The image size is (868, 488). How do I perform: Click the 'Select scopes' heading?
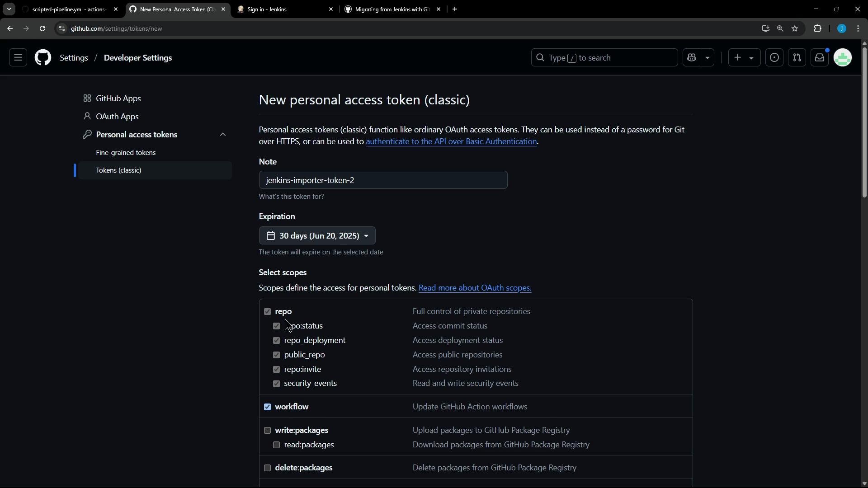[x=283, y=272]
